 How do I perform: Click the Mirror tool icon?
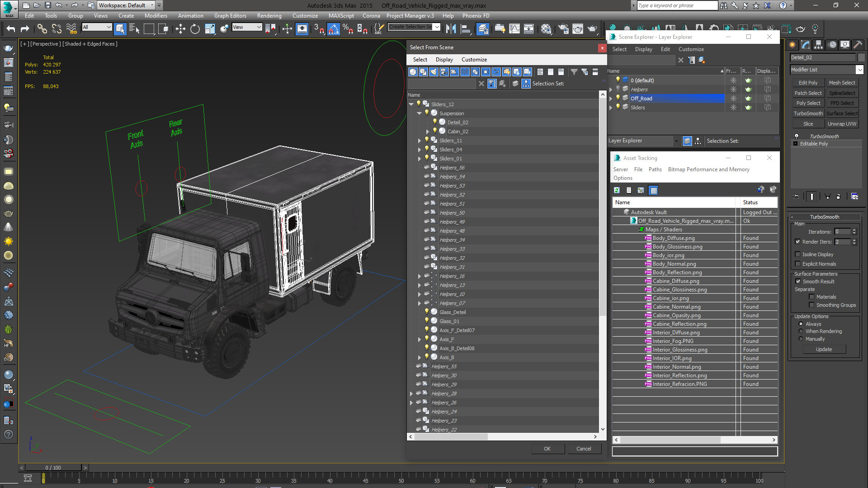click(x=451, y=29)
